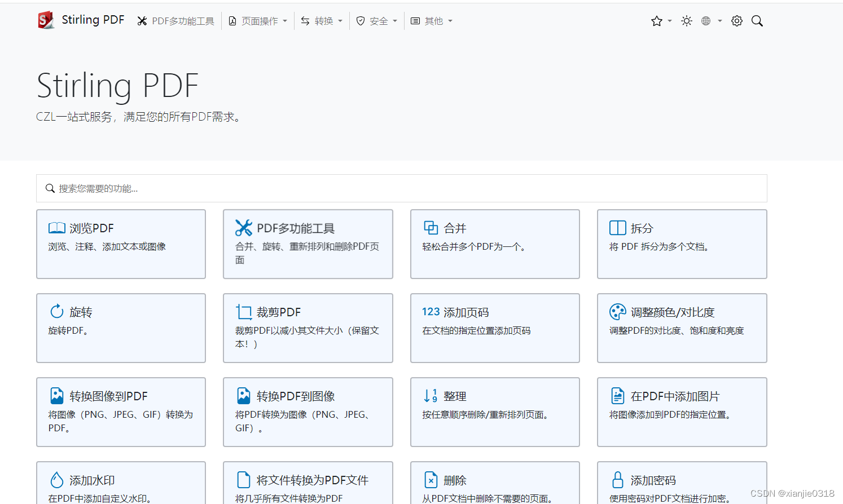Click the tools icon beside navbar PDF多功能工具
The width and height of the screenshot is (843, 504).
pyautogui.click(x=142, y=21)
